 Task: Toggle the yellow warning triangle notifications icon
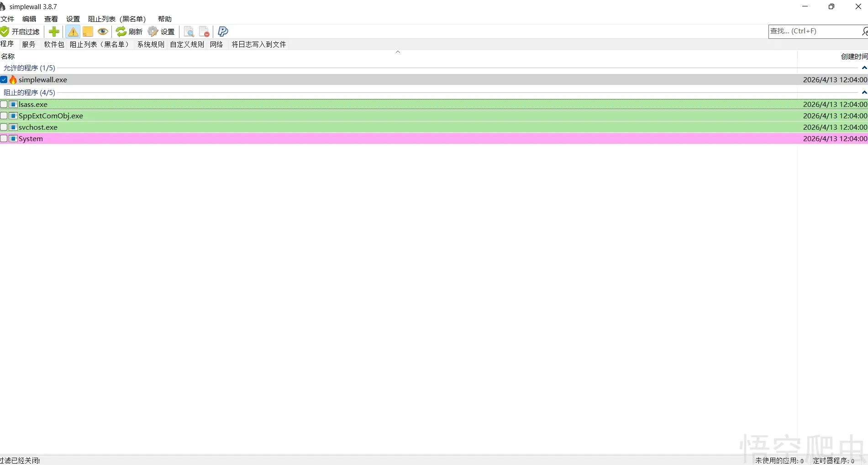point(73,32)
